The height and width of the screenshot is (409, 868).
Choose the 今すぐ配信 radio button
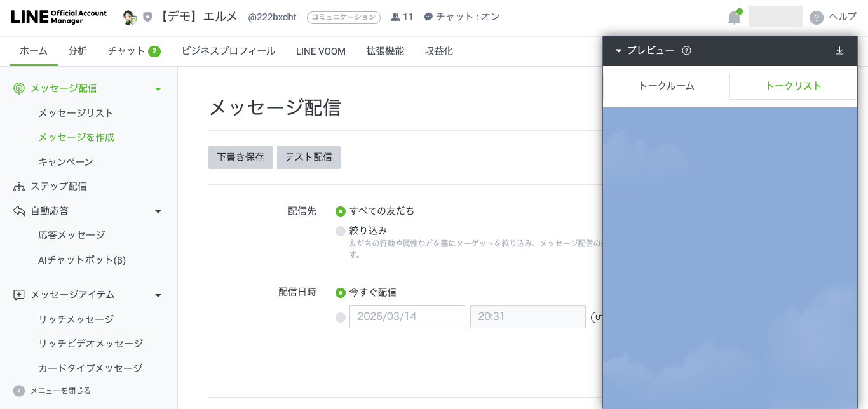point(341,293)
